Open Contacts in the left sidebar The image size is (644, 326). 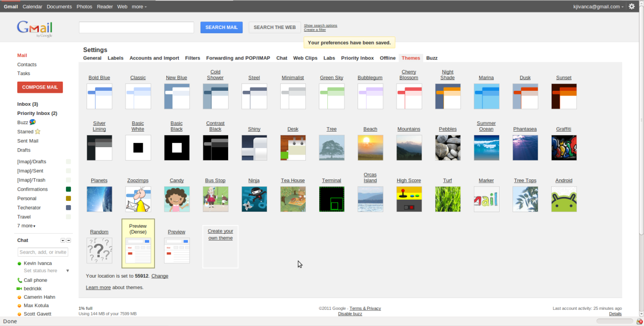pos(27,64)
